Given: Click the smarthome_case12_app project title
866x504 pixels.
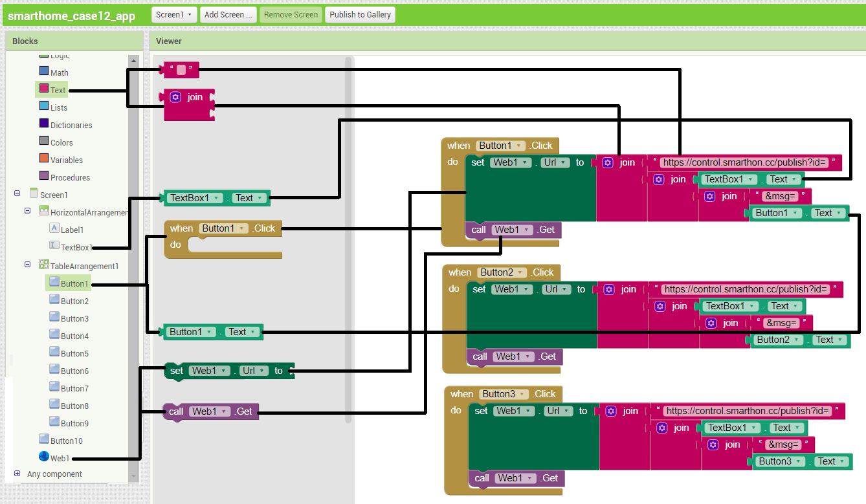Looking at the screenshot, I should point(72,16).
